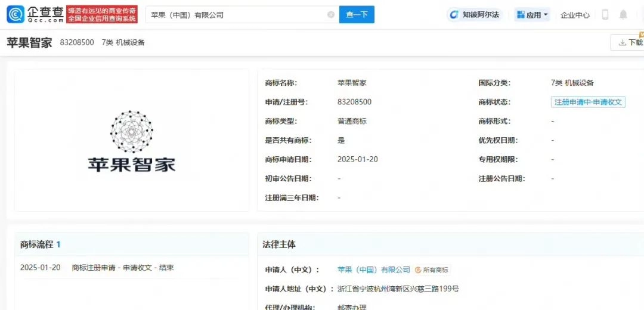Click the mobile phone icon

pos(605,15)
